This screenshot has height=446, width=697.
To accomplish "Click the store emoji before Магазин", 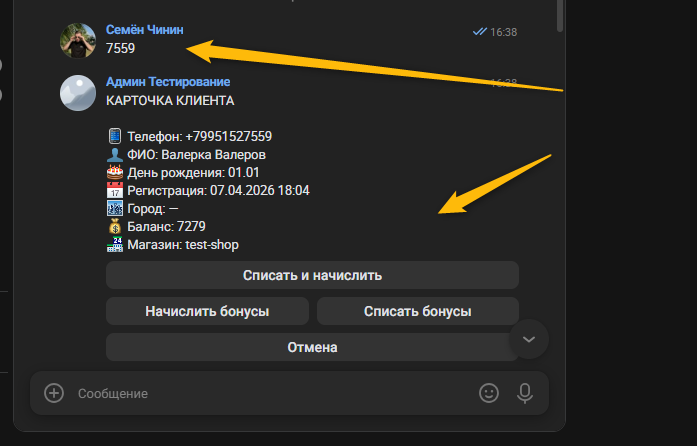I will pyautogui.click(x=115, y=244).
